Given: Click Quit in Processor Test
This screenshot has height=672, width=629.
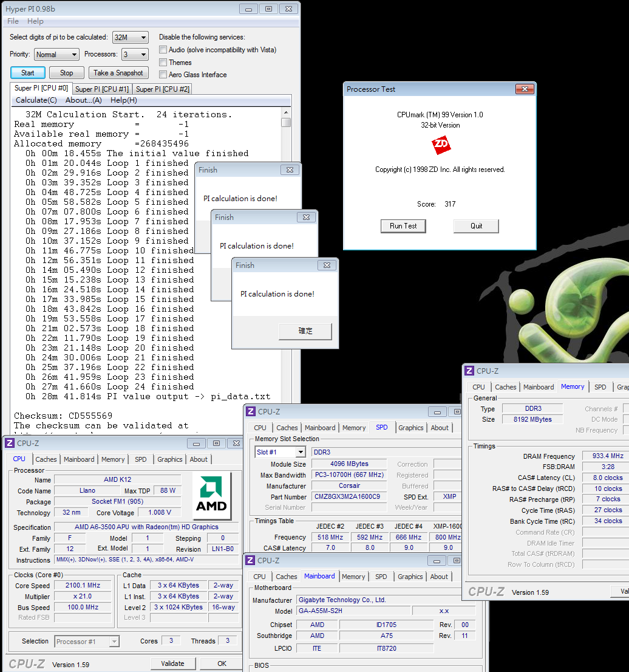Looking at the screenshot, I should click(476, 226).
